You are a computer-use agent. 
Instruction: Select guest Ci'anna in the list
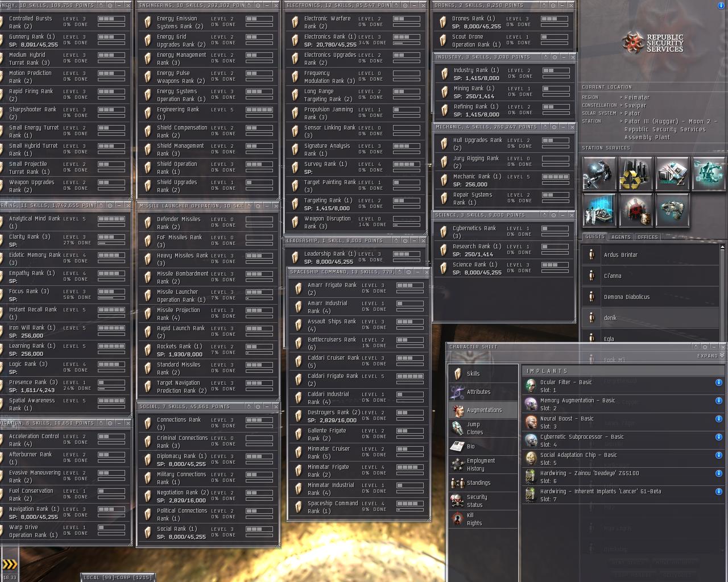650,276
